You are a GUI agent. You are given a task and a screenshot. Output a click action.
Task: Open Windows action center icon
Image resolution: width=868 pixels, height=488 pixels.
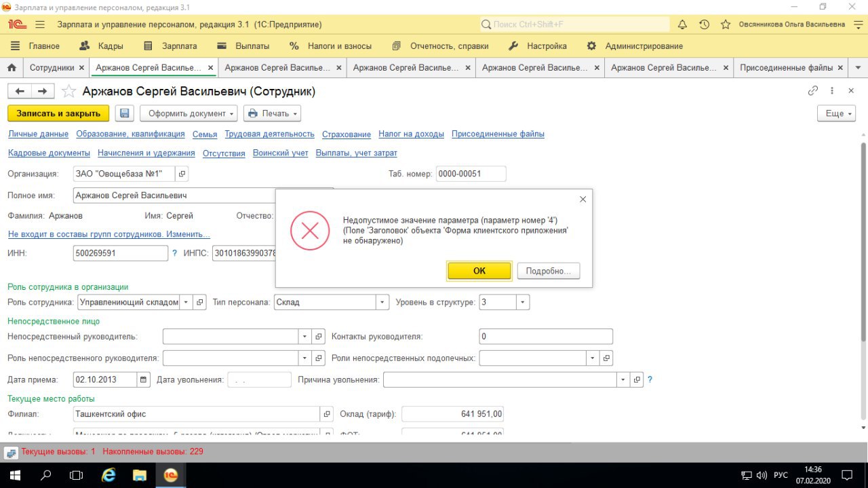(x=847, y=475)
